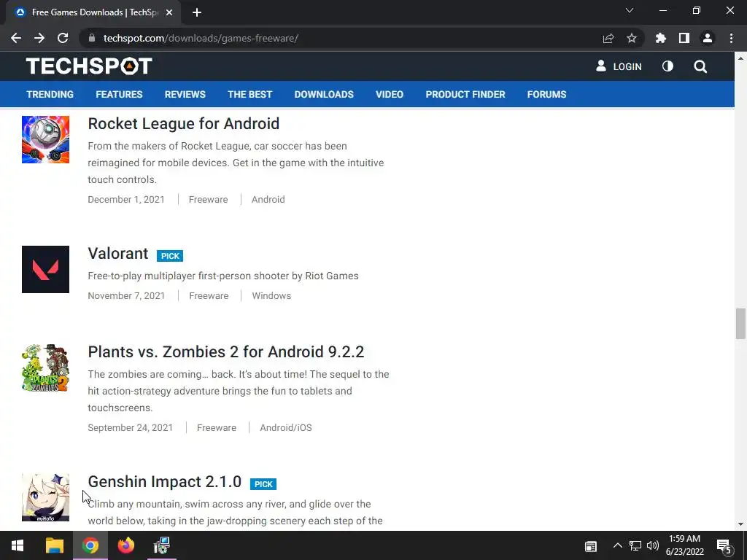747x560 pixels.
Task: Open the notification center icon
Action: [724, 546]
